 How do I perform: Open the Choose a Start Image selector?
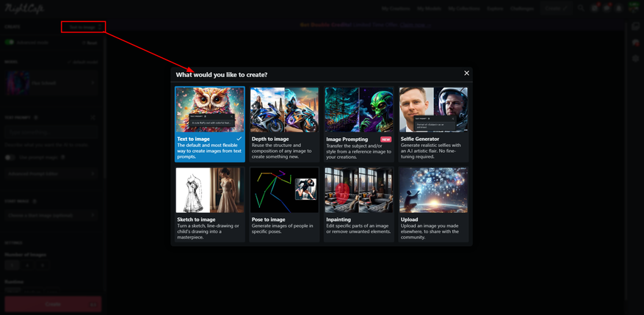(x=51, y=215)
